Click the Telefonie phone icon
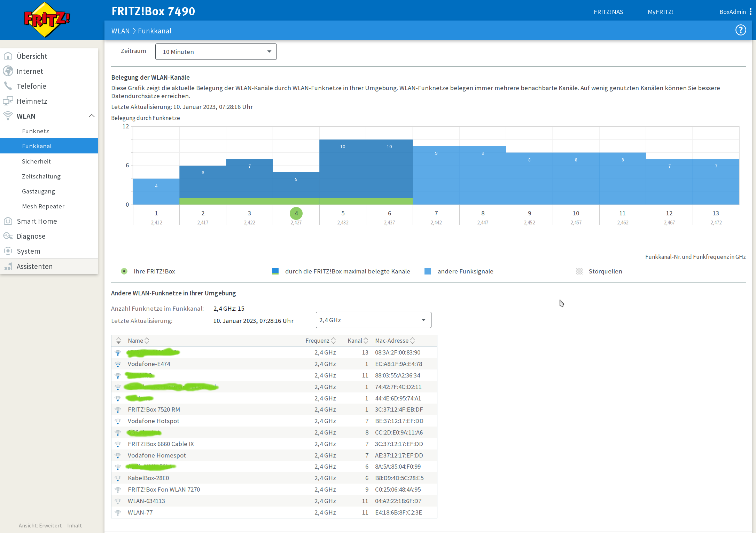 coord(8,86)
